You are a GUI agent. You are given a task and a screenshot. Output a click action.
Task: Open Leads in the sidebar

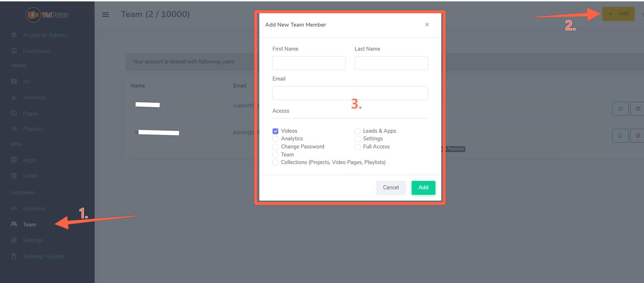coord(30,176)
